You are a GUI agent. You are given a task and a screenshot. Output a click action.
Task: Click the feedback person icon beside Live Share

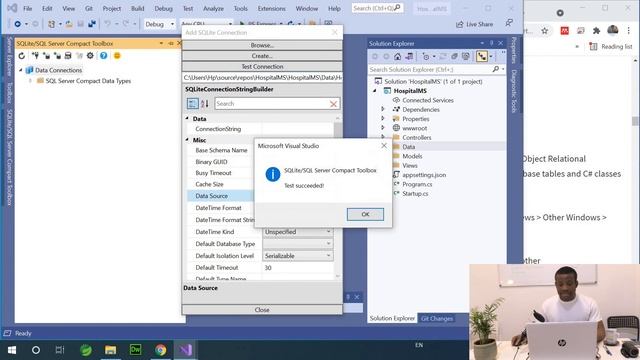point(509,23)
